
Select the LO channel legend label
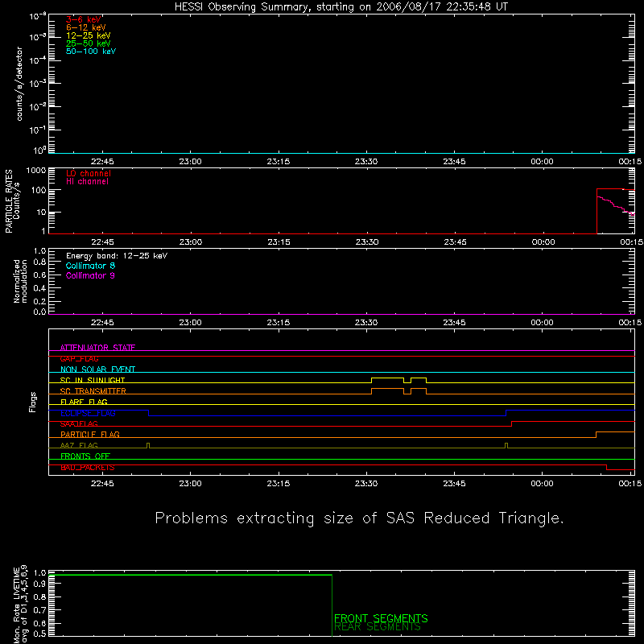[x=89, y=173]
